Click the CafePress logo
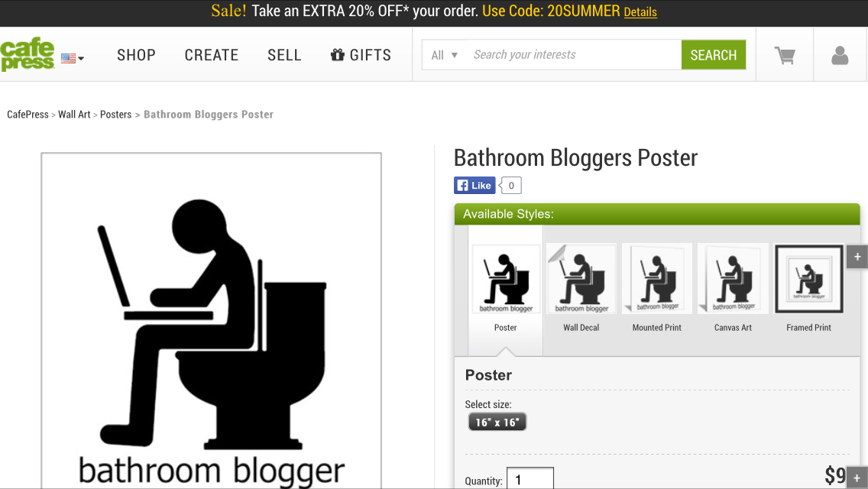868x489 pixels. [28, 55]
